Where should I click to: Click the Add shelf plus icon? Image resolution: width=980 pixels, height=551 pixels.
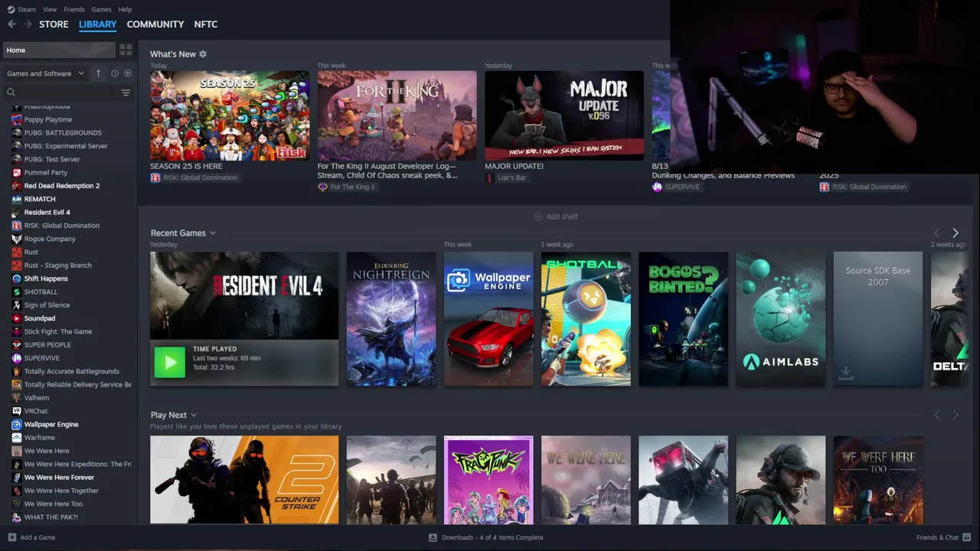(538, 217)
